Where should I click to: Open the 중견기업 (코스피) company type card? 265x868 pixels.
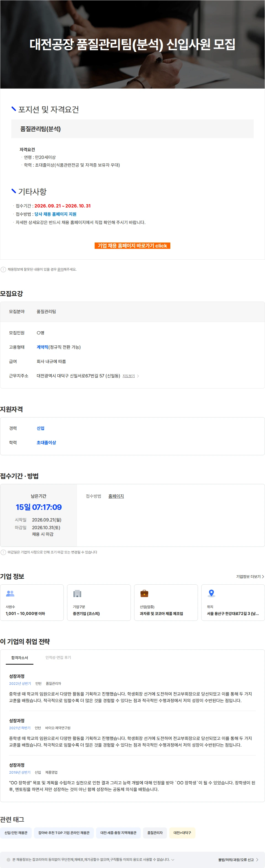99,603
